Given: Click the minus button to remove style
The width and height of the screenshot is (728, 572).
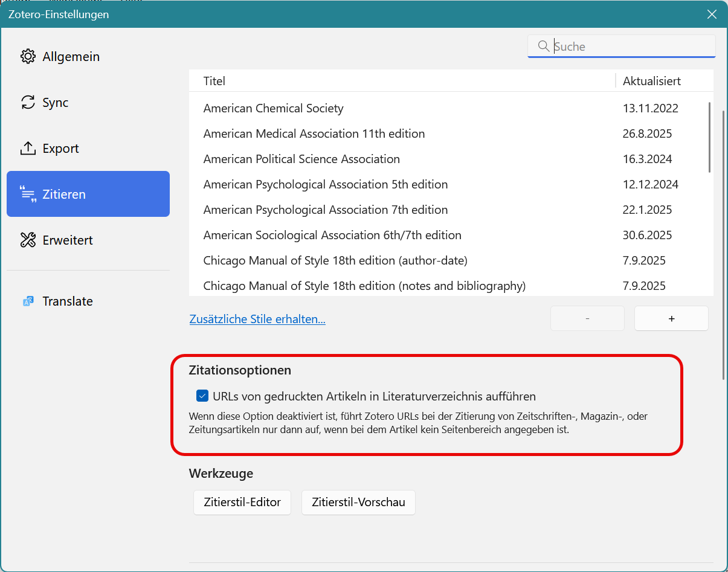Looking at the screenshot, I should point(587,318).
